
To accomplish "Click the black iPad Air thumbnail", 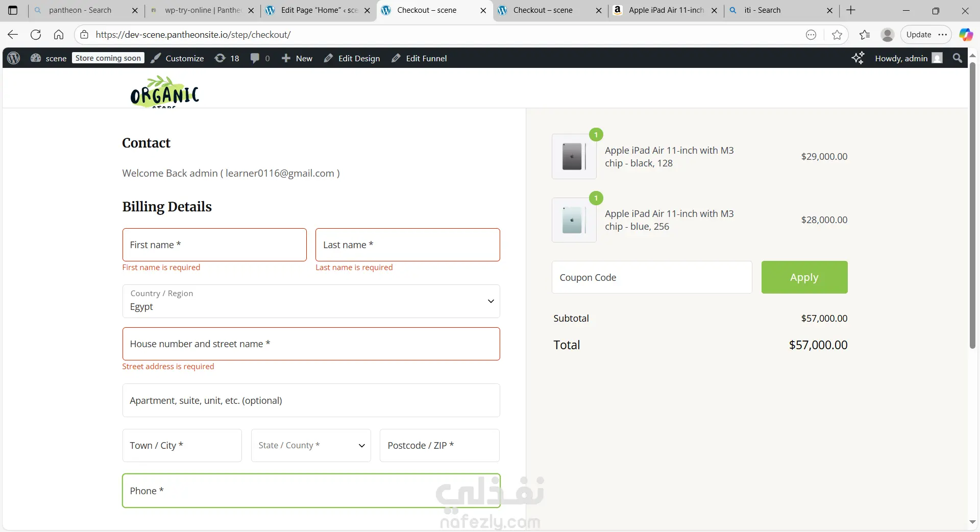I will click(574, 157).
